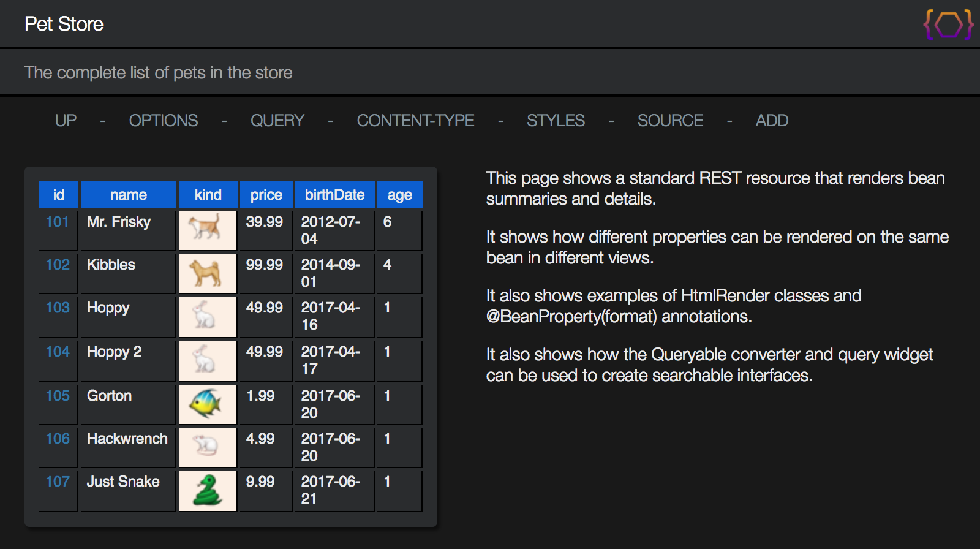Open the QUERY widget link
The width and height of the screenshot is (980, 549).
[x=277, y=121]
